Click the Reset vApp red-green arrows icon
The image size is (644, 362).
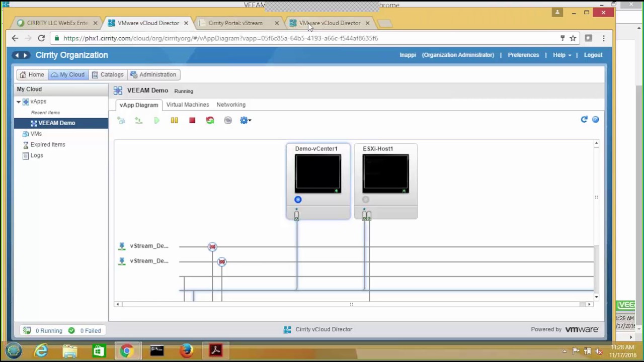[x=210, y=120]
